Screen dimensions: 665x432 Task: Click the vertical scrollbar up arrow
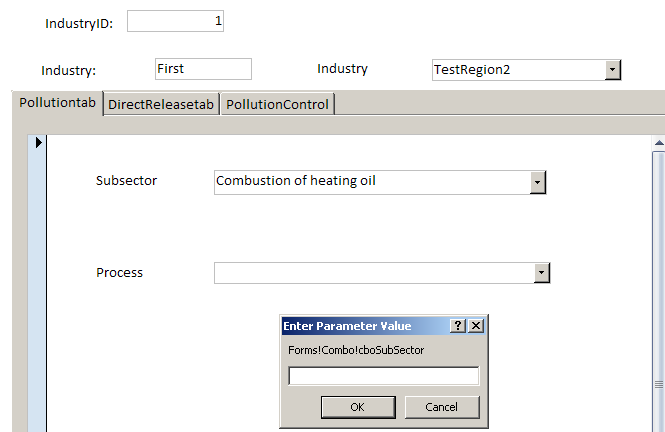click(658, 144)
